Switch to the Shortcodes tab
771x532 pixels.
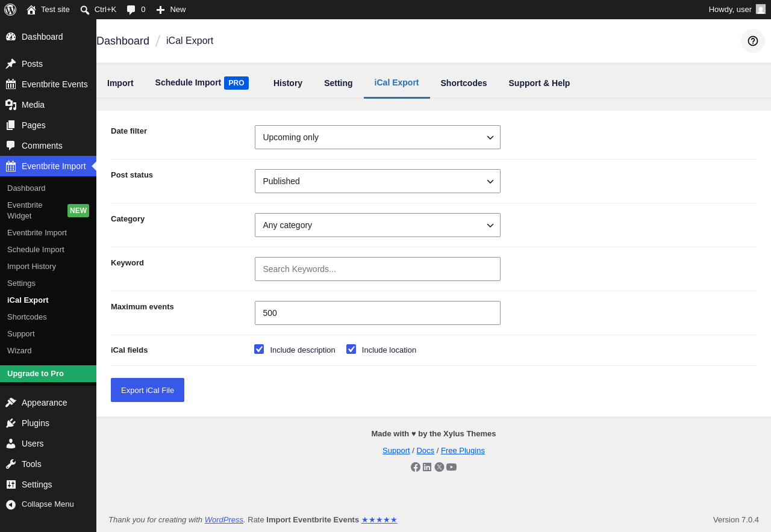[x=464, y=83]
